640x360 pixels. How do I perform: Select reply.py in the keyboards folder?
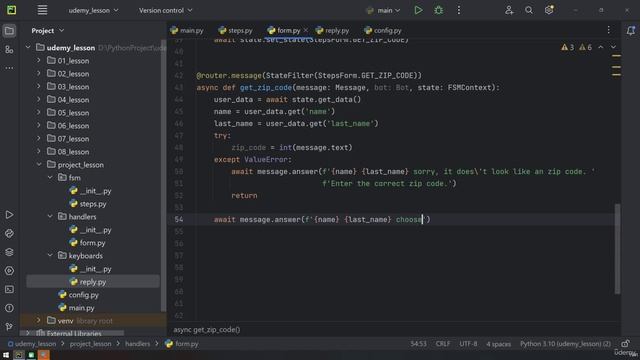tap(93, 282)
